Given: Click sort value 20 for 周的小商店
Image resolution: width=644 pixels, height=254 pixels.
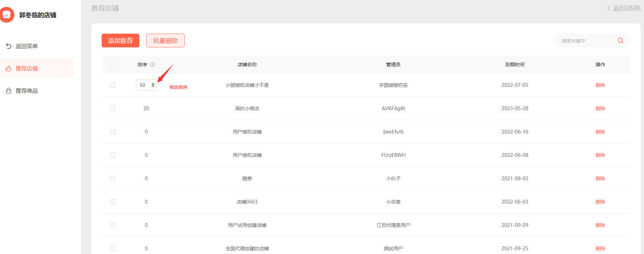Looking at the screenshot, I should pyautogui.click(x=146, y=108).
